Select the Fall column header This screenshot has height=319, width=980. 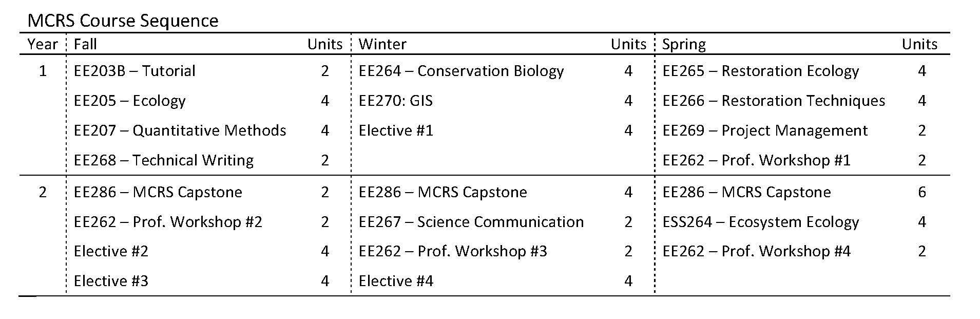click(x=85, y=44)
